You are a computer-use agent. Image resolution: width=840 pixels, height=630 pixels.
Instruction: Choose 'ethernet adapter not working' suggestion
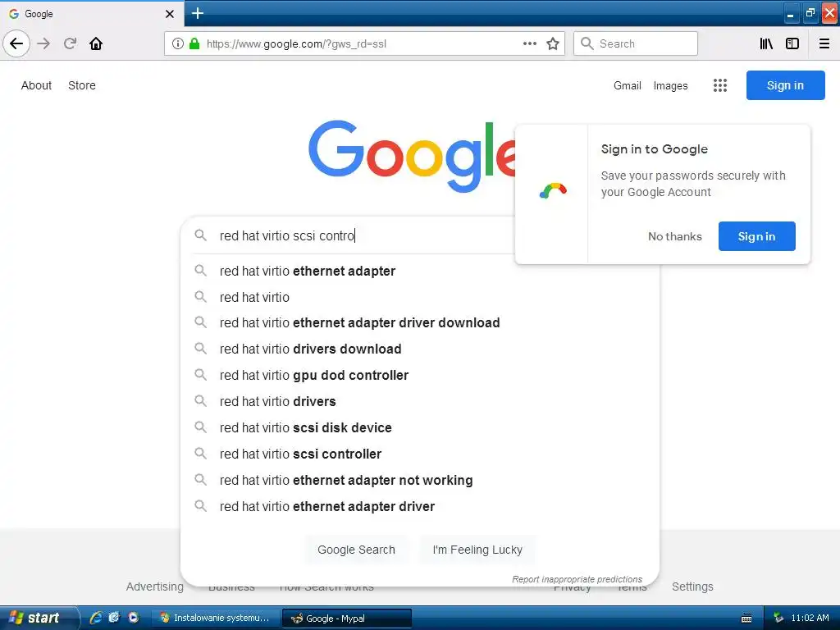420,480
